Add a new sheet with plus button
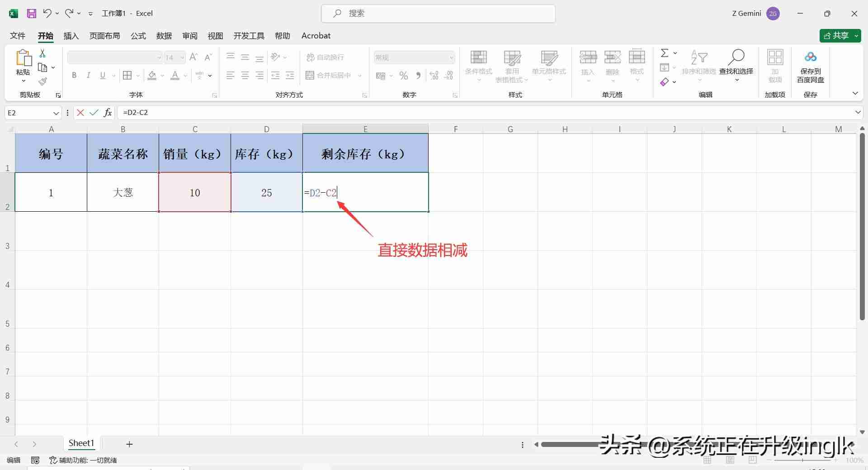This screenshot has width=868, height=470. pos(129,444)
